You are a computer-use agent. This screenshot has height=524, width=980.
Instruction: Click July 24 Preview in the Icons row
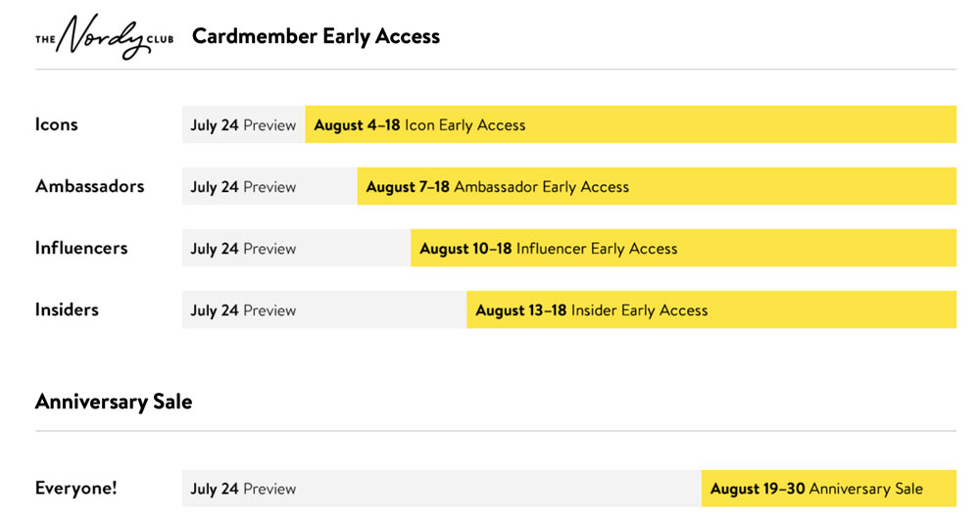pyautogui.click(x=243, y=125)
